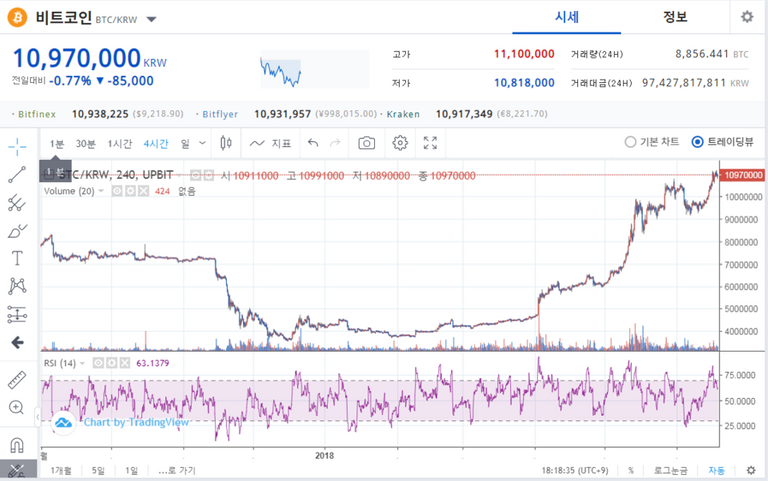Toggle stay-in-drawing-mode pencil lock icon
This screenshot has height=481, width=768.
click(17, 470)
